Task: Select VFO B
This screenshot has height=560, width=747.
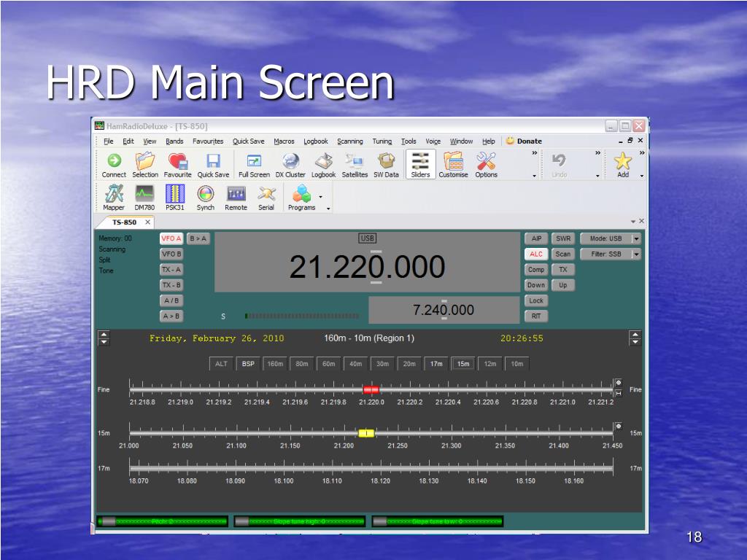Action: click(171, 254)
